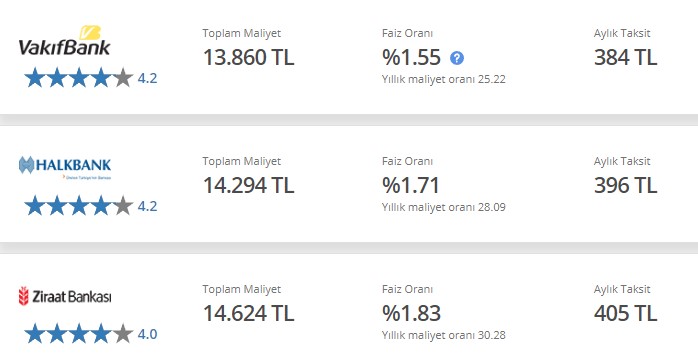Viewport: 698px width, 364px height.
Task: Click VakıfBank 4.2 rating score
Action: coord(147,78)
